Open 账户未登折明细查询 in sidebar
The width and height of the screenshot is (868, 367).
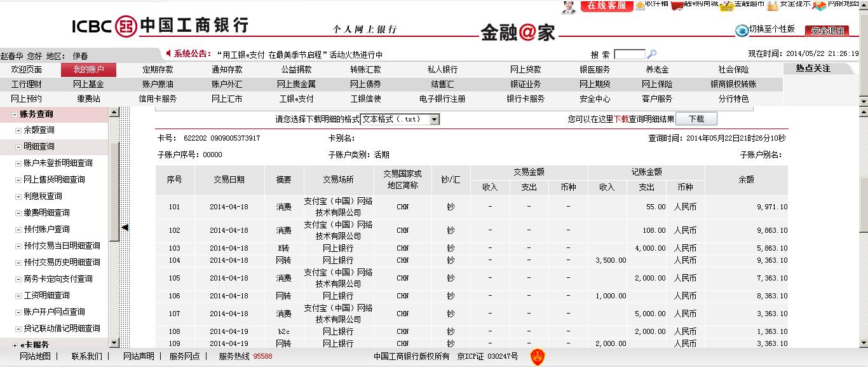(x=58, y=163)
